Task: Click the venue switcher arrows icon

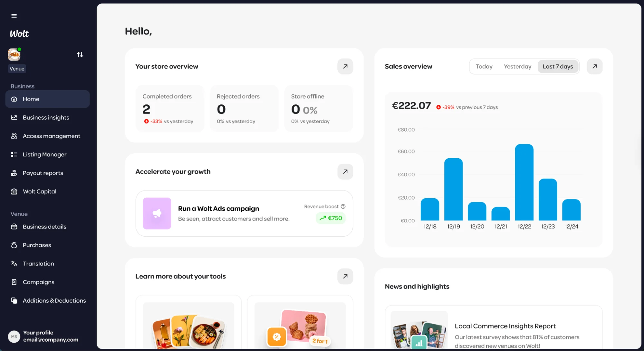Action: (80, 54)
